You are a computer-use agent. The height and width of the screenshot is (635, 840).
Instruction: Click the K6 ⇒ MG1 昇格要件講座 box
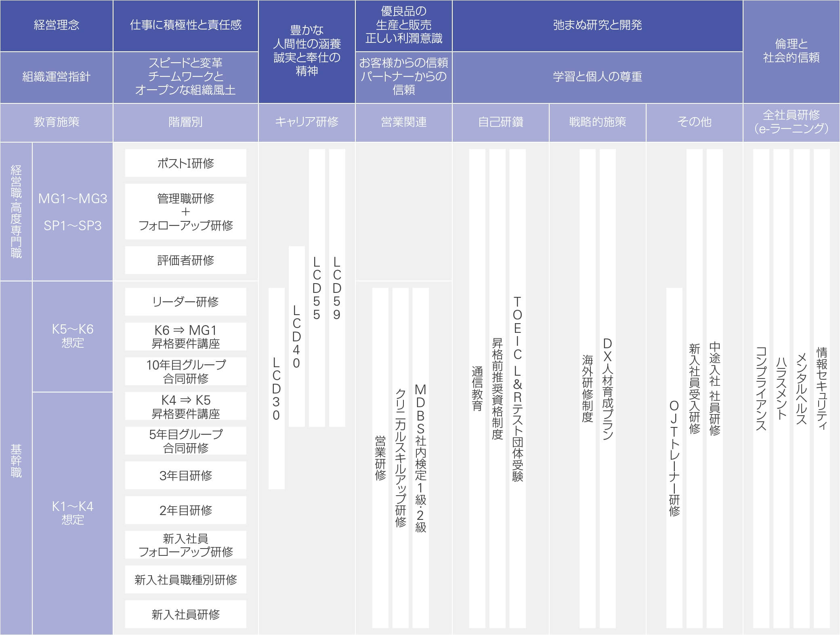[x=186, y=336]
